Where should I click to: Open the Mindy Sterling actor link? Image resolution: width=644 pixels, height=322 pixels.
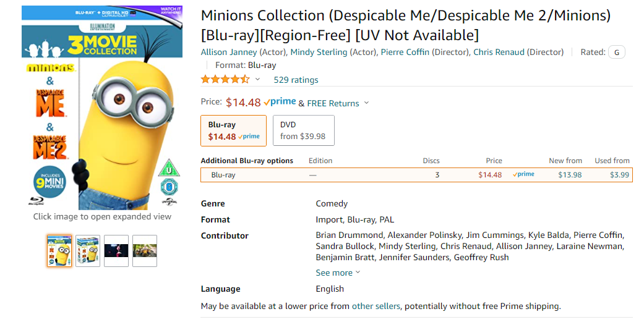(x=319, y=52)
